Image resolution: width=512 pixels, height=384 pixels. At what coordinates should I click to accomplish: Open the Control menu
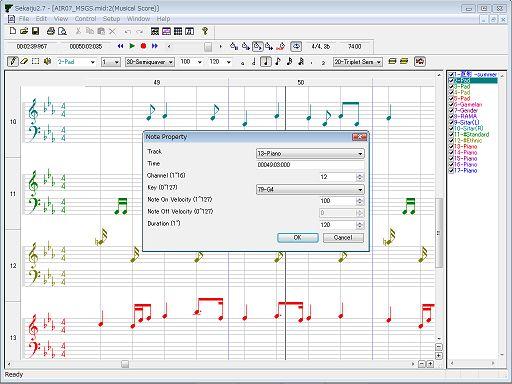(85, 19)
